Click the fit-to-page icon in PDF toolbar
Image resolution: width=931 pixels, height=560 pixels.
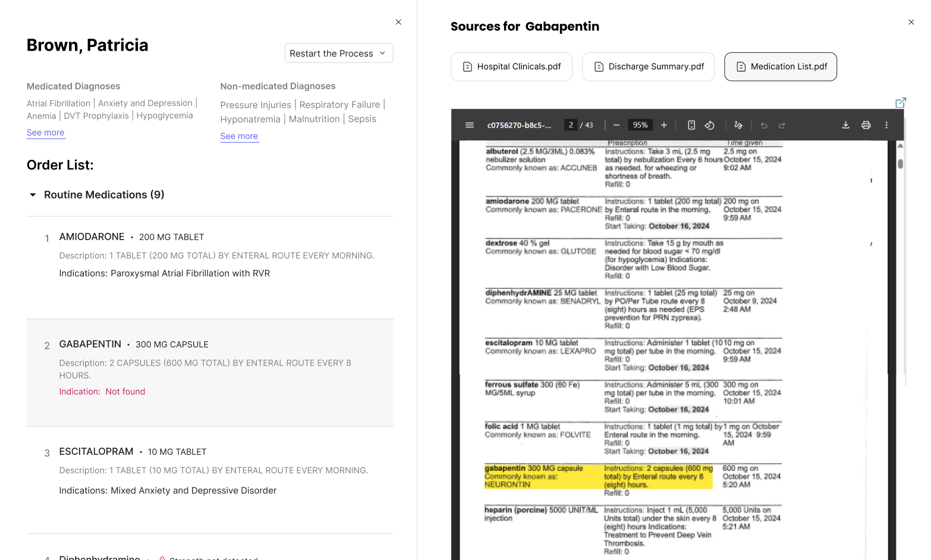[691, 125]
